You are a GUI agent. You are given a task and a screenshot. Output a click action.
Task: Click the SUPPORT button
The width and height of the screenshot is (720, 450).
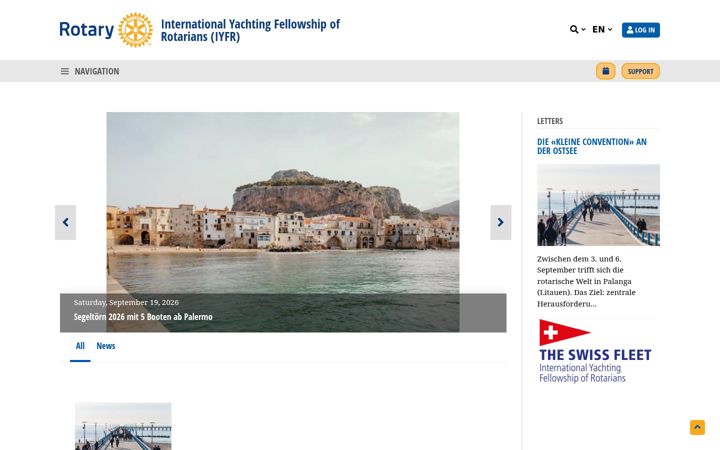pyautogui.click(x=640, y=71)
